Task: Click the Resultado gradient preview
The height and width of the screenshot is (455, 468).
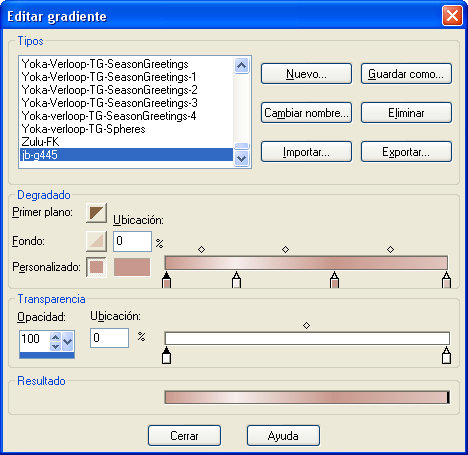Action: pyautogui.click(x=307, y=397)
